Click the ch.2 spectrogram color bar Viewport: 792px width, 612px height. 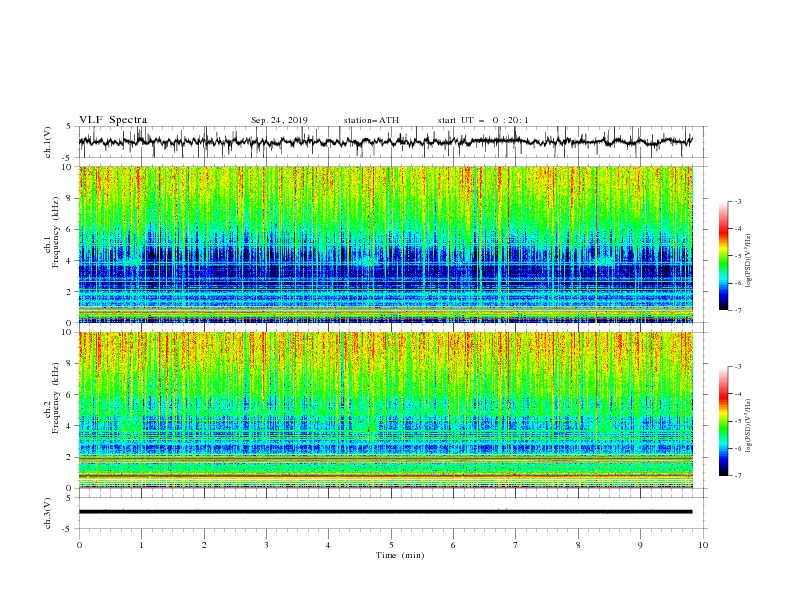[x=723, y=421]
